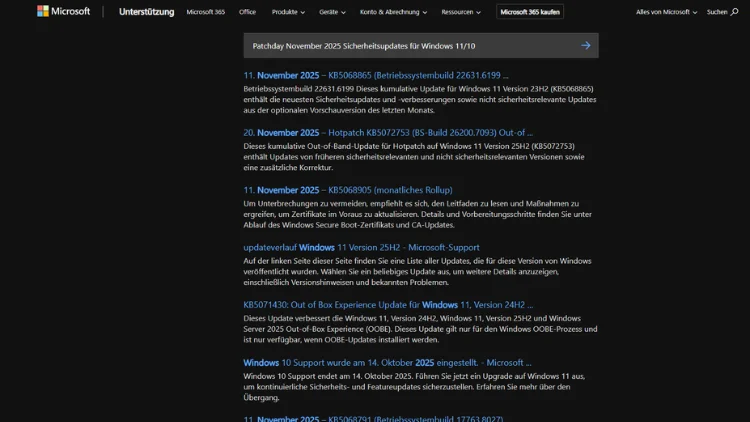Expand the Geräte dropdown

(x=332, y=12)
